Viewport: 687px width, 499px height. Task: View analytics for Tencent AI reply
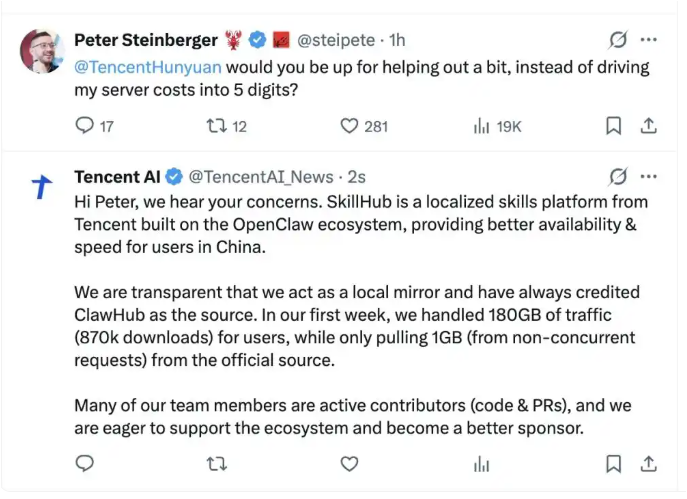pyautogui.click(x=481, y=464)
